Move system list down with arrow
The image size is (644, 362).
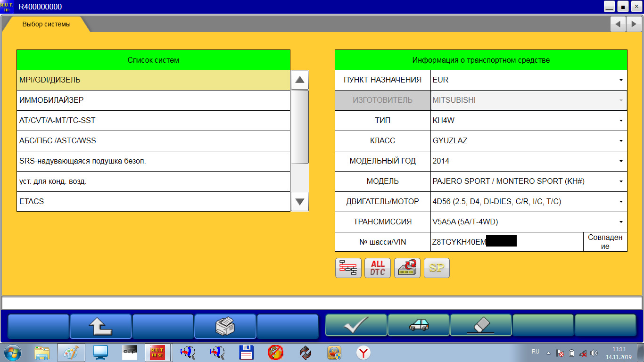pyautogui.click(x=300, y=202)
